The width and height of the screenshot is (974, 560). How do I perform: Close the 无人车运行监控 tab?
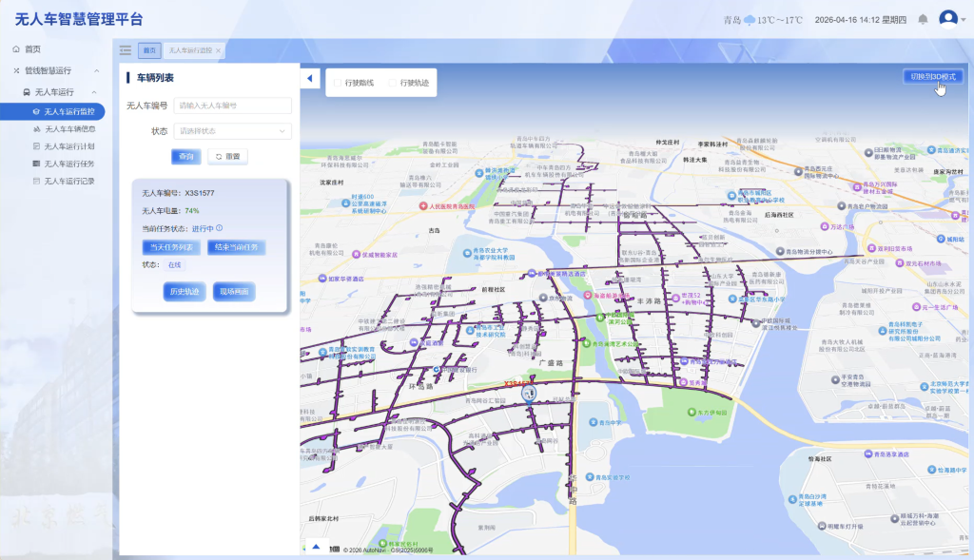[x=218, y=51]
